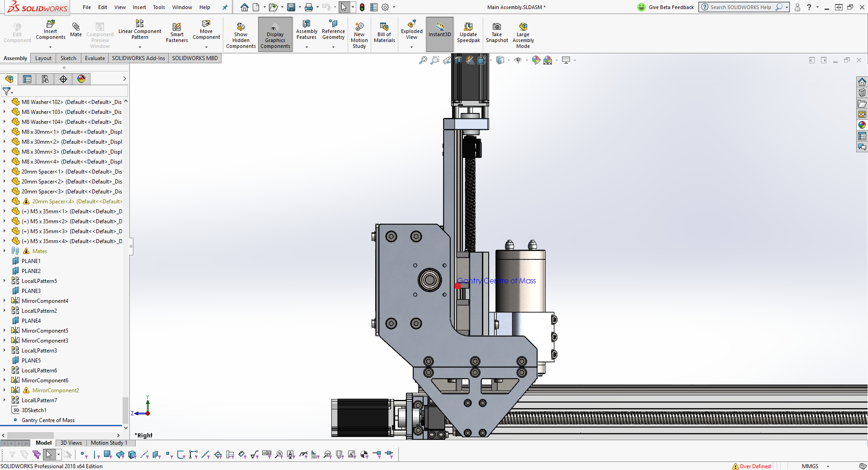Image resolution: width=868 pixels, height=470 pixels.
Task: Open the ConfigurationManager tab icon
Action: click(45, 79)
